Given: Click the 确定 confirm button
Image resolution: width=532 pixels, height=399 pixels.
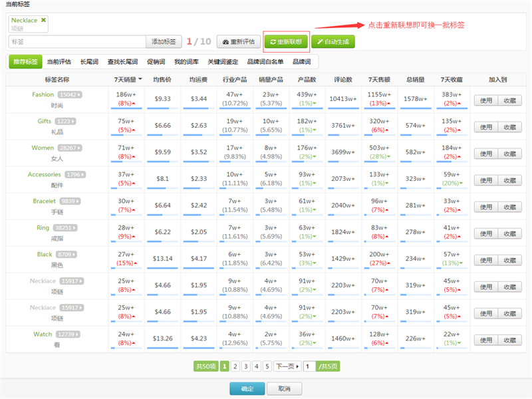Looking at the screenshot, I should tap(247, 389).
